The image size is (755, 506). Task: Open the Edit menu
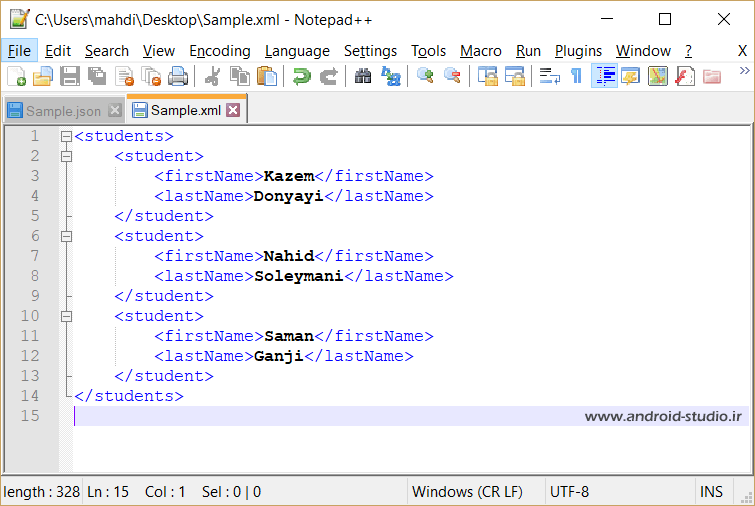[58, 51]
